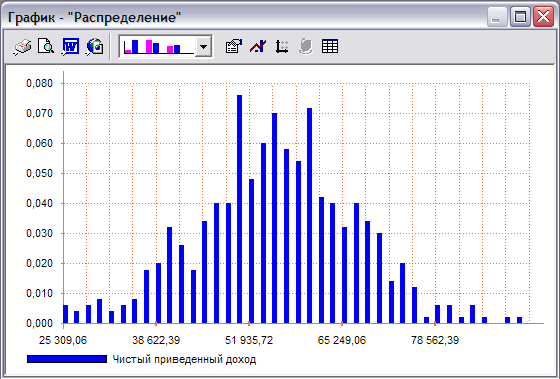Click the grayed-out 3D shape icon
This screenshot has height=379, width=560.
click(306, 47)
